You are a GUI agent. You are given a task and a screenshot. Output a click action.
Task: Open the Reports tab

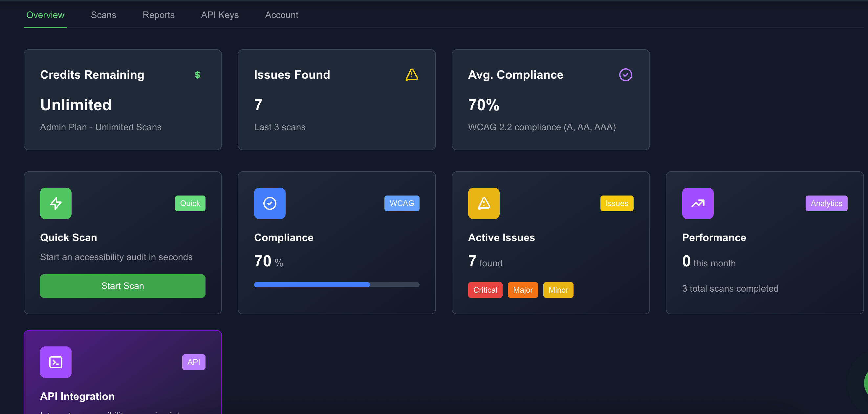coord(158,15)
